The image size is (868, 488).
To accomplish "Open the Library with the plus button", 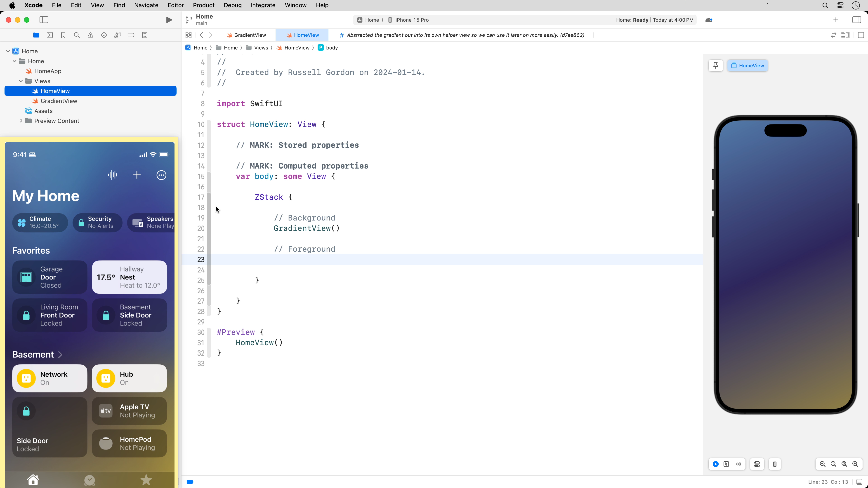I will [836, 20].
